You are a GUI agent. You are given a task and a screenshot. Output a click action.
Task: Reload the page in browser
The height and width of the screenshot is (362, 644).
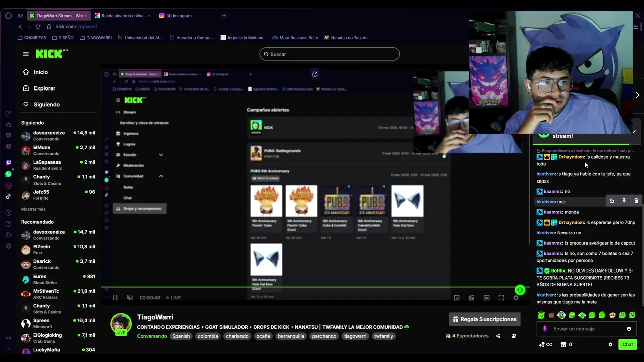(38, 27)
